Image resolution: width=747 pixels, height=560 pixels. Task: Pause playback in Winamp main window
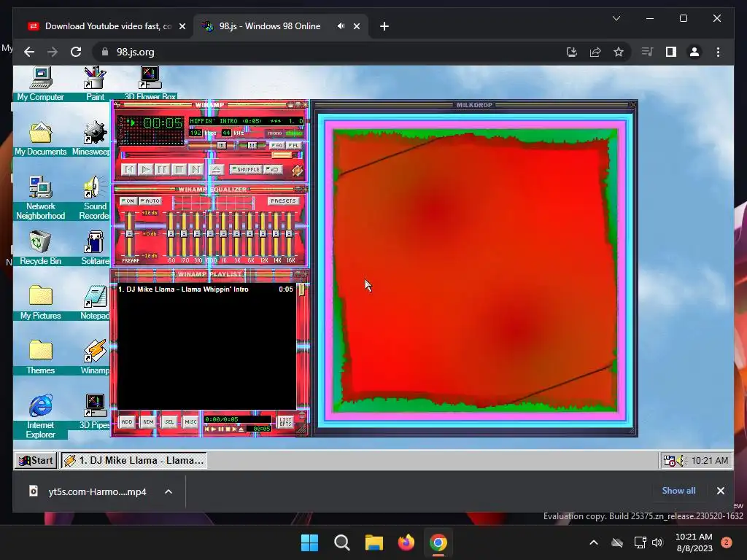point(163,169)
